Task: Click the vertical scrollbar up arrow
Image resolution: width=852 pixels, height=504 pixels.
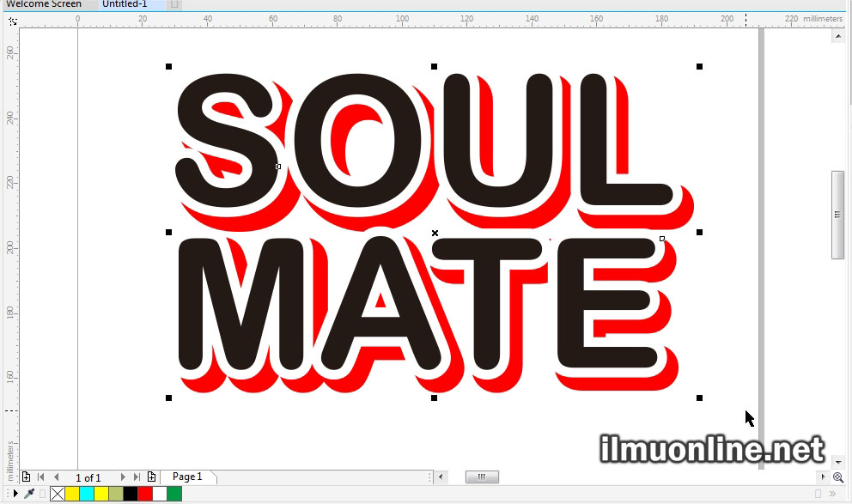Action: [x=837, y=35]
